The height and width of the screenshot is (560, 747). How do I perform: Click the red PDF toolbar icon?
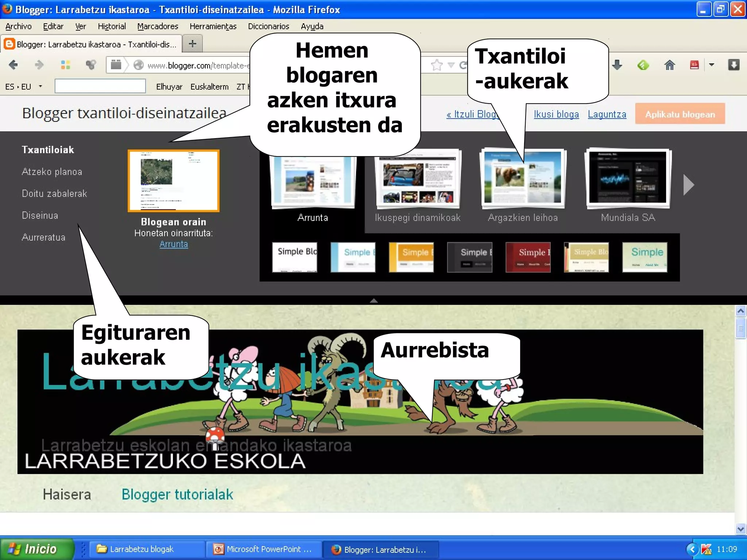point(694,65)
